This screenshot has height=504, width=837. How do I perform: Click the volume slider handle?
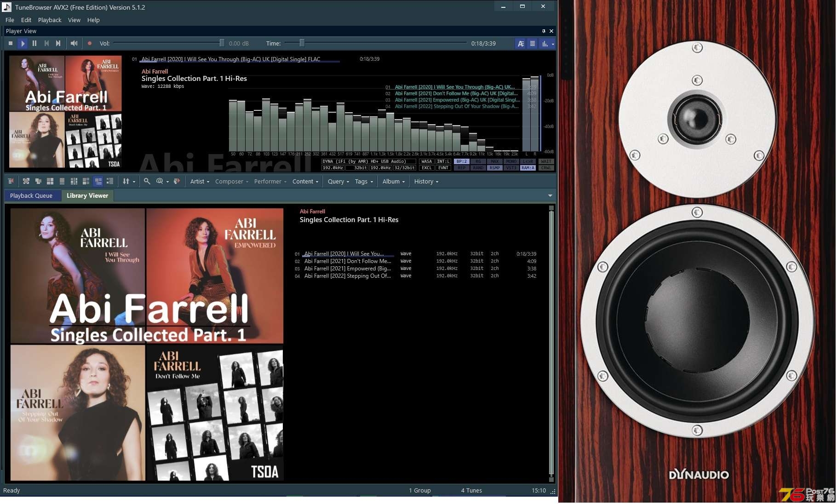coord(222,43)
